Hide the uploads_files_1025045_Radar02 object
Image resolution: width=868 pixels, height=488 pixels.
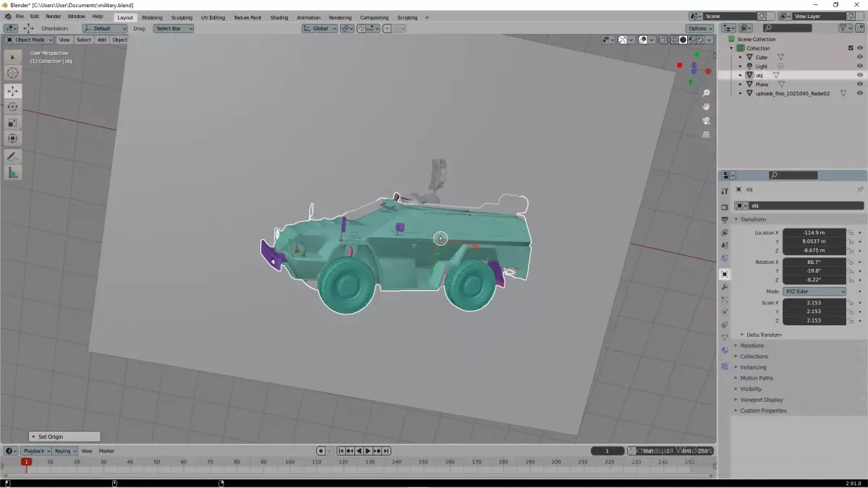(860, 93)
